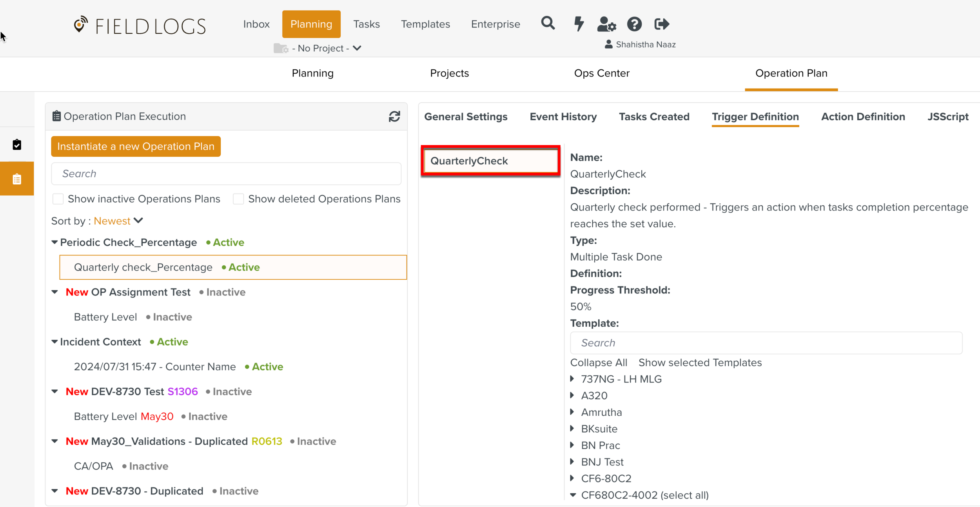Enable Show deleted Operations Plans checkbox
The width and height of the screenshot is (980, 507).
click(238, 199)
